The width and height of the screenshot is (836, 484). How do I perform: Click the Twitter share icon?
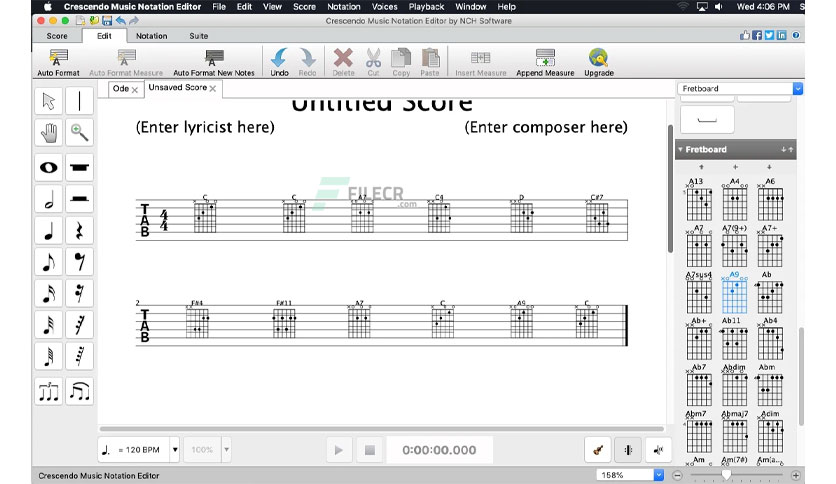coord(769,35)
